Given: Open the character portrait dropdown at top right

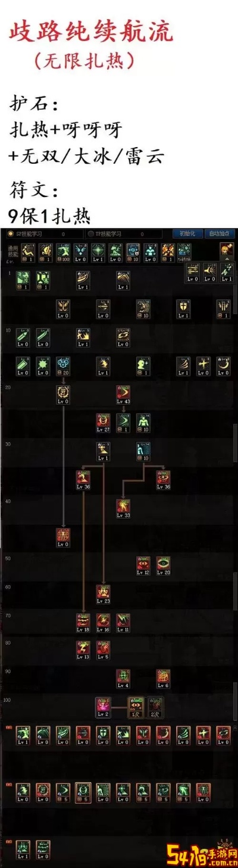Looking at the screenshot, I should 227,251.
